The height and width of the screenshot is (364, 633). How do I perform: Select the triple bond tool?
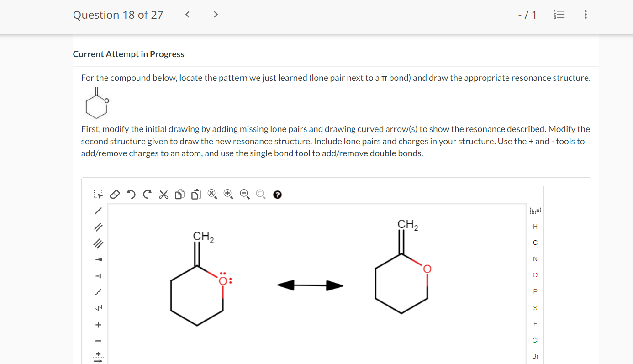click(97, 243)
